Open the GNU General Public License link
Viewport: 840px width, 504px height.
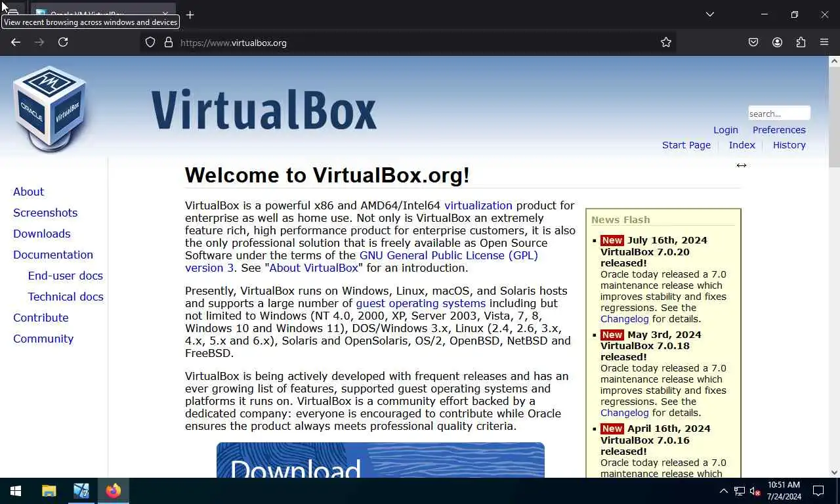449,255
